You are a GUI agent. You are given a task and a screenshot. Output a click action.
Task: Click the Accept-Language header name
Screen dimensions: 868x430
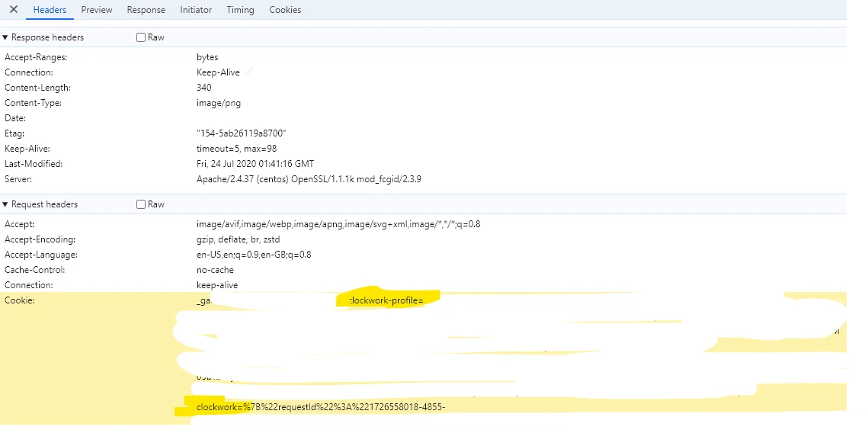(x=41, y=255)
